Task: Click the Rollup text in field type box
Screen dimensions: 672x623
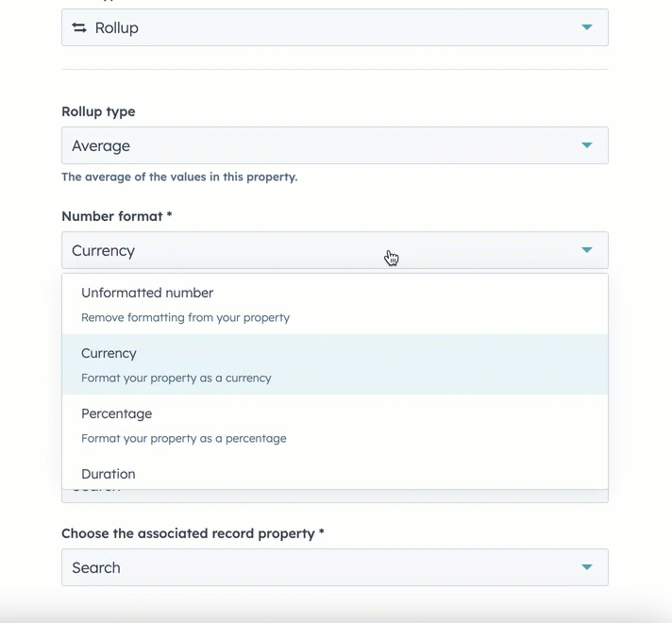Action: tap(117, 28)
